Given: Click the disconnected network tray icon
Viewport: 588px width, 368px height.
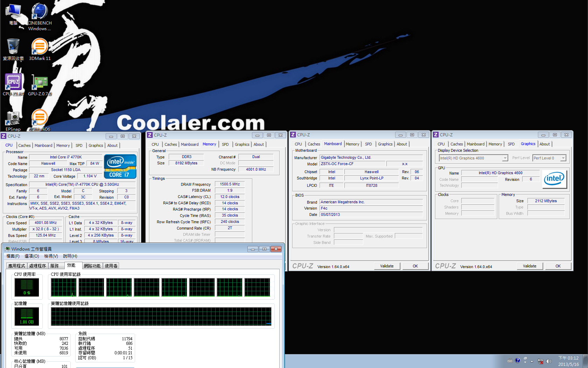Looking at the screenshot, I should click(541, 361).
